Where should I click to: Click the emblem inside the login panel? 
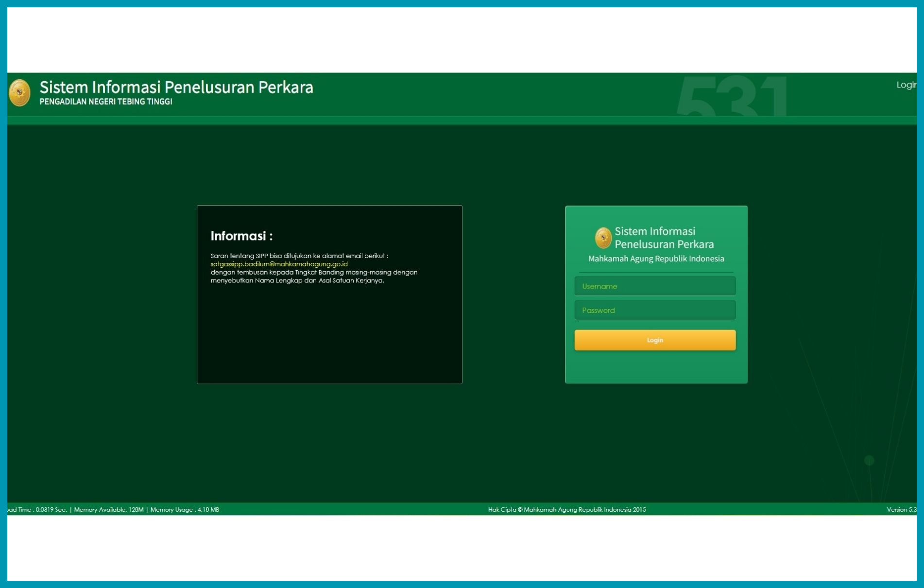point(603,238)
